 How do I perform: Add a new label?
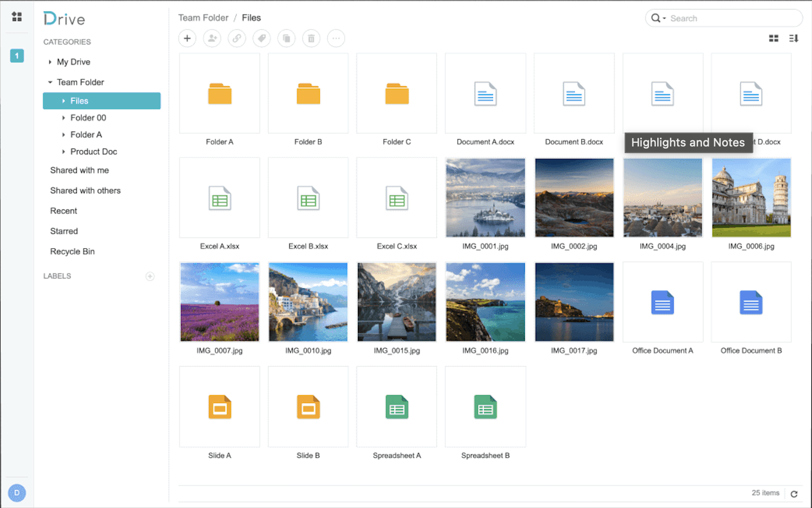[x=150, y=276]
